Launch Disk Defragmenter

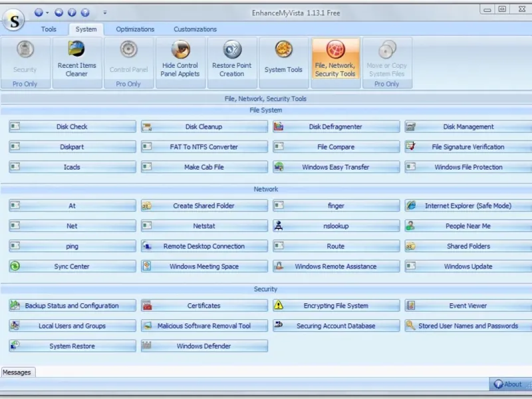pos(336,127)
